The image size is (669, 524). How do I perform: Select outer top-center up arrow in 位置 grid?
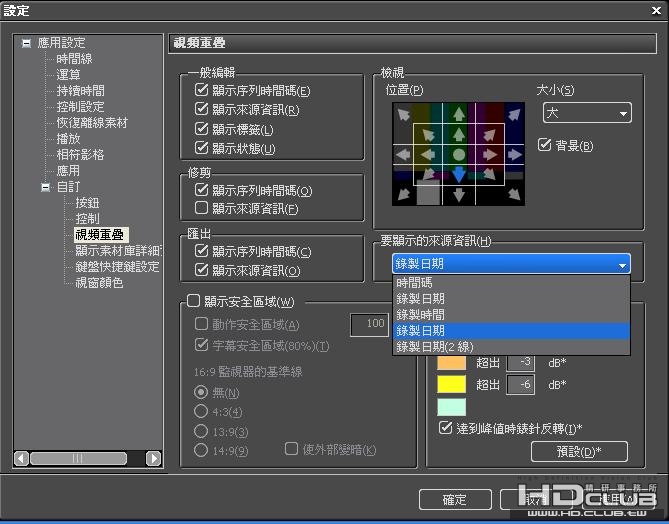tap(459, 114)
